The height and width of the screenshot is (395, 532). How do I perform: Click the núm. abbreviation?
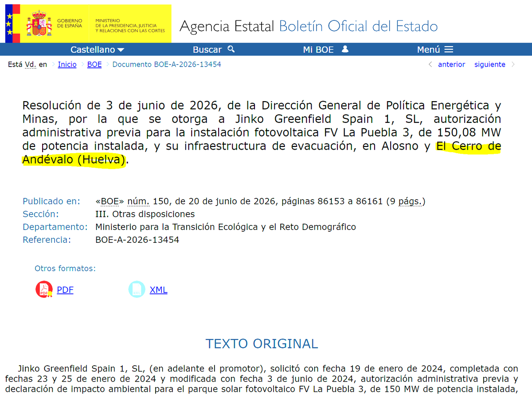click(x=139, y=201)
